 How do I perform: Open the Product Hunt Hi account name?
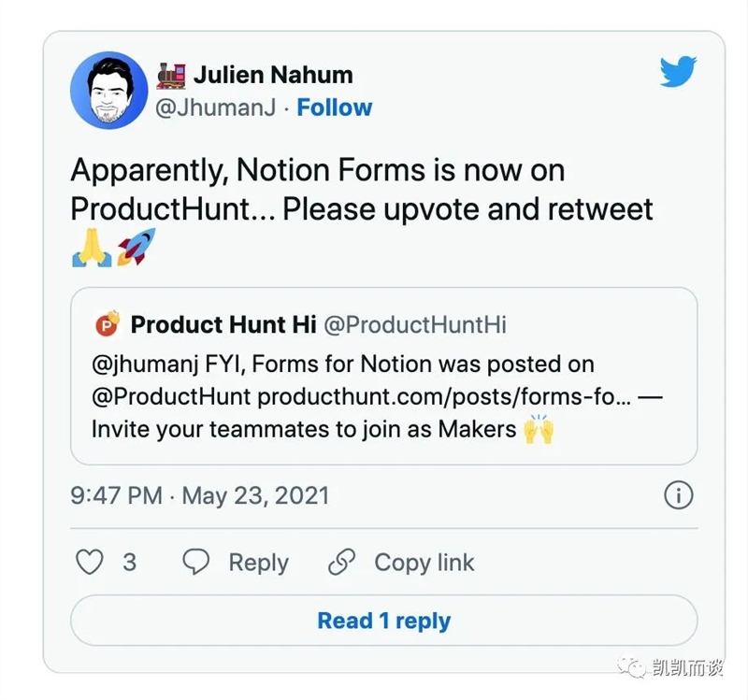[223, 324]
